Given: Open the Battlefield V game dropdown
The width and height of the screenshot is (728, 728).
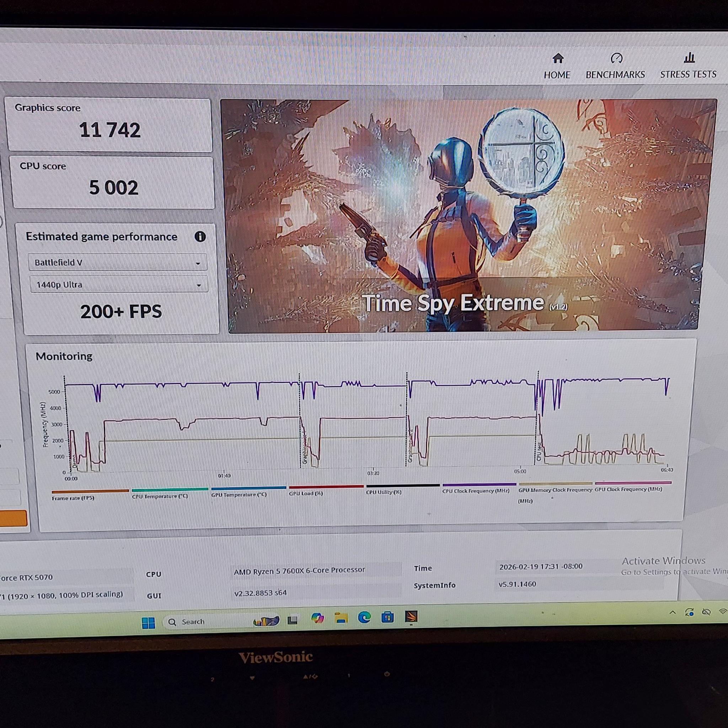Looking at the screenshot, I should coord(118,263).
